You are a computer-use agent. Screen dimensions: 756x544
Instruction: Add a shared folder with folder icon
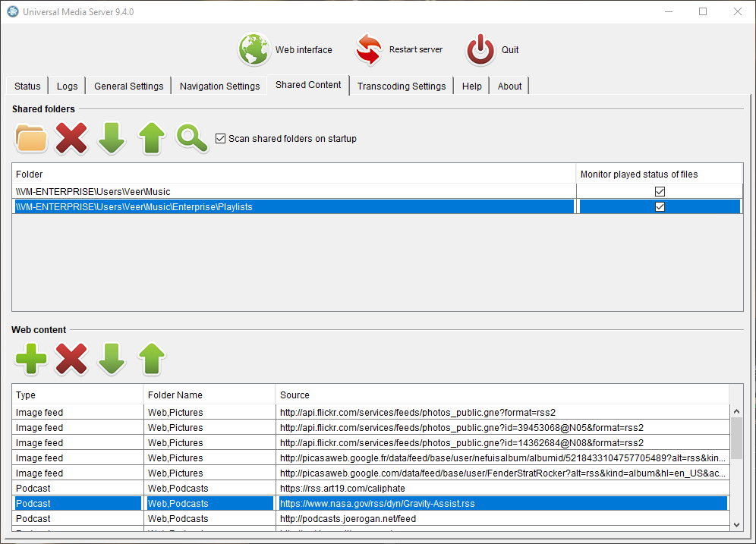click(31, 138)
